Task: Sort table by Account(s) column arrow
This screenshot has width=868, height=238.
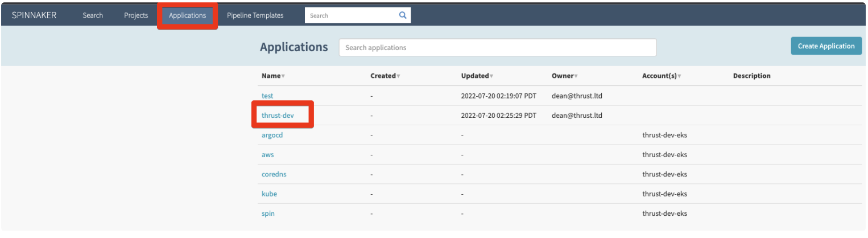Action: point(679,76)
